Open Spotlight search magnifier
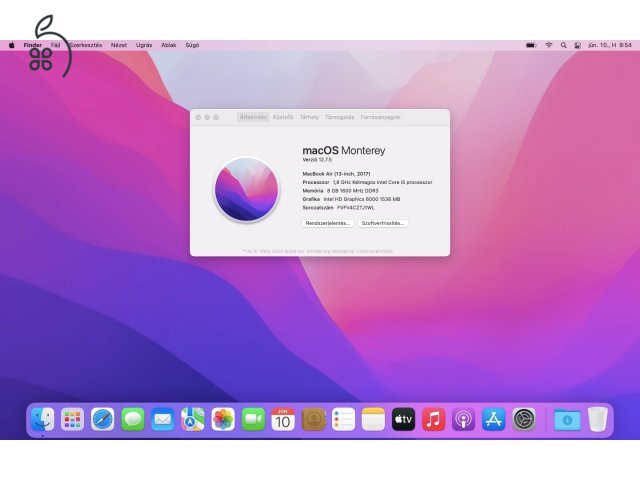 point(564,45)
